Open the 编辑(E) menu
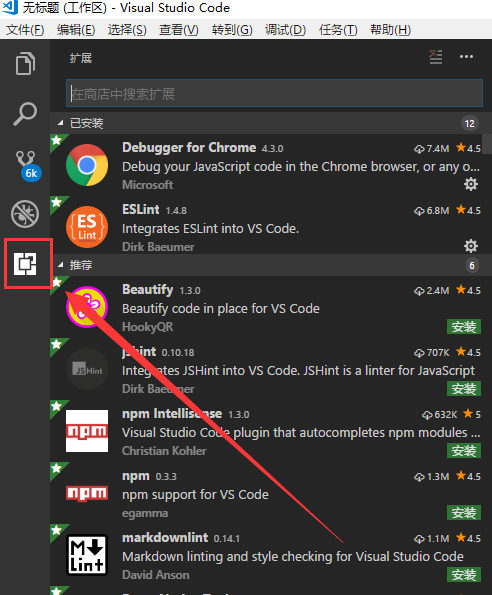 click(76, 30)
